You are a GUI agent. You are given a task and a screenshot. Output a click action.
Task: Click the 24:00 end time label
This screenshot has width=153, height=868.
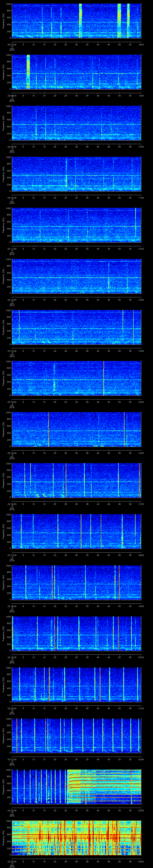141,862
